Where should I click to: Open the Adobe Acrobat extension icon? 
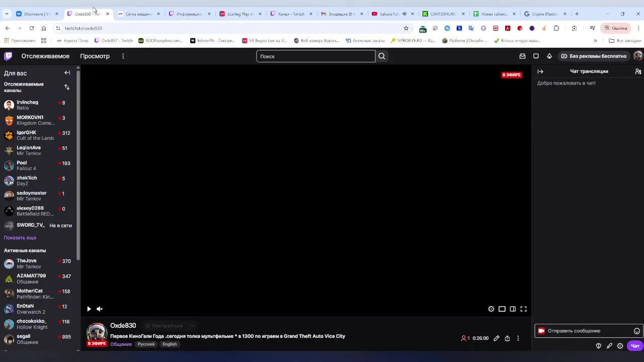pos(508,28)
